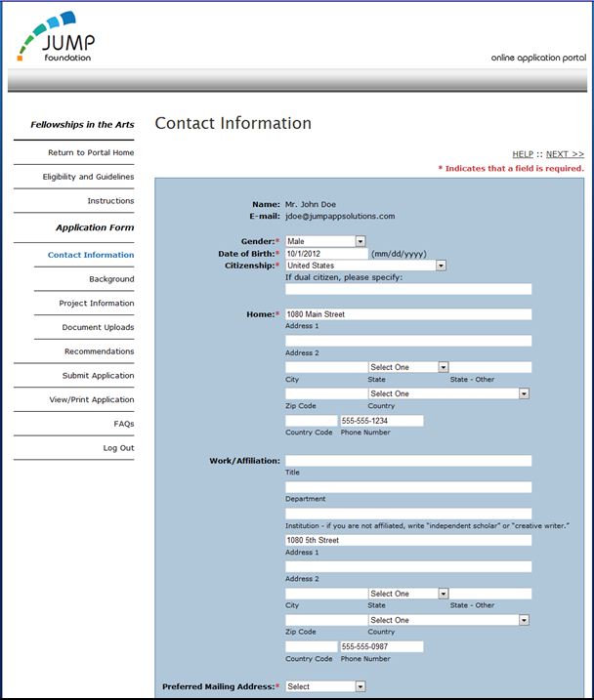The height and width of the screenshot is (700, 594).
Task: Open the Work State dropdown
Action: point(408,594)
